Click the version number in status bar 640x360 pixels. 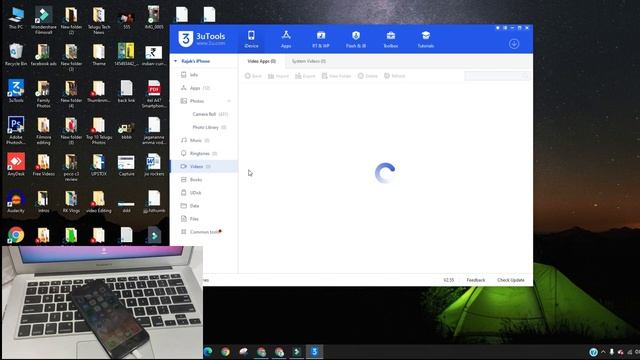click(449, 280)
